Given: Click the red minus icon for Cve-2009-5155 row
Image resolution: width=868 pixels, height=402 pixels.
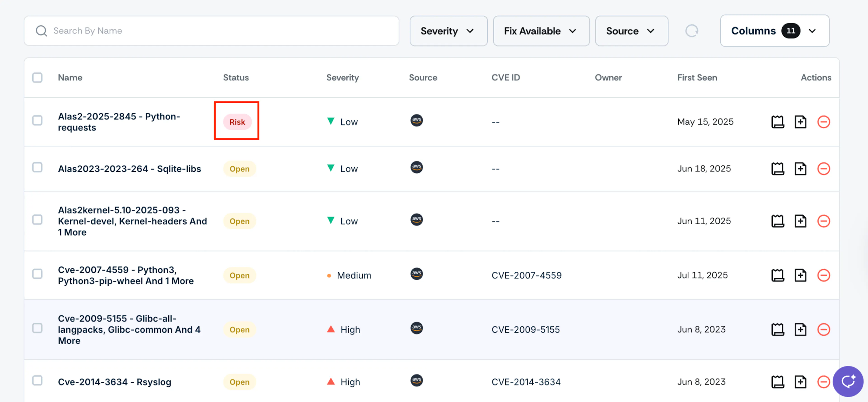Looking at the screenshot, I should (x=823, y=329).
